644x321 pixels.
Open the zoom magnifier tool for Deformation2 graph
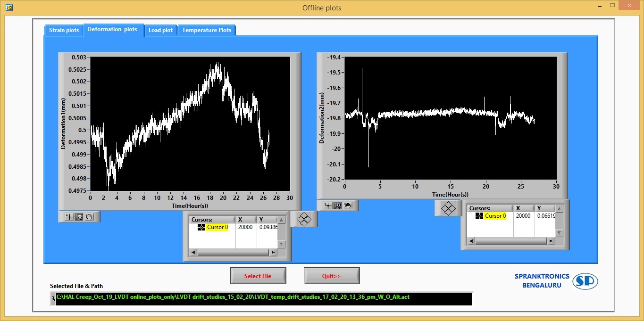(x=337, y=206)
